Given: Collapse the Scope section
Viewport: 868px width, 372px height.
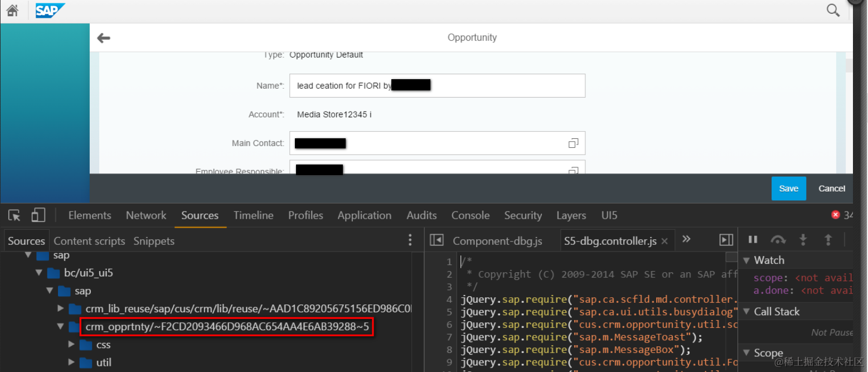Looking at the screenshot, I should (747, 353).
